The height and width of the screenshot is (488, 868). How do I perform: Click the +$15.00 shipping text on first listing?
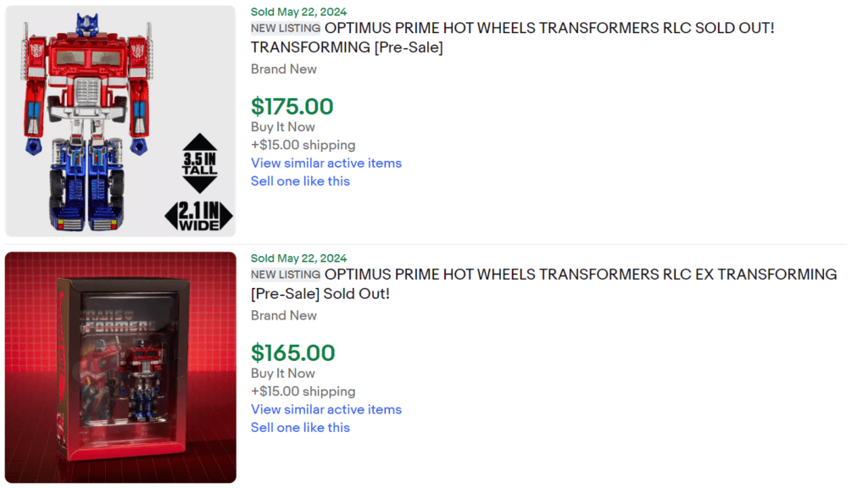click(303, 145)
